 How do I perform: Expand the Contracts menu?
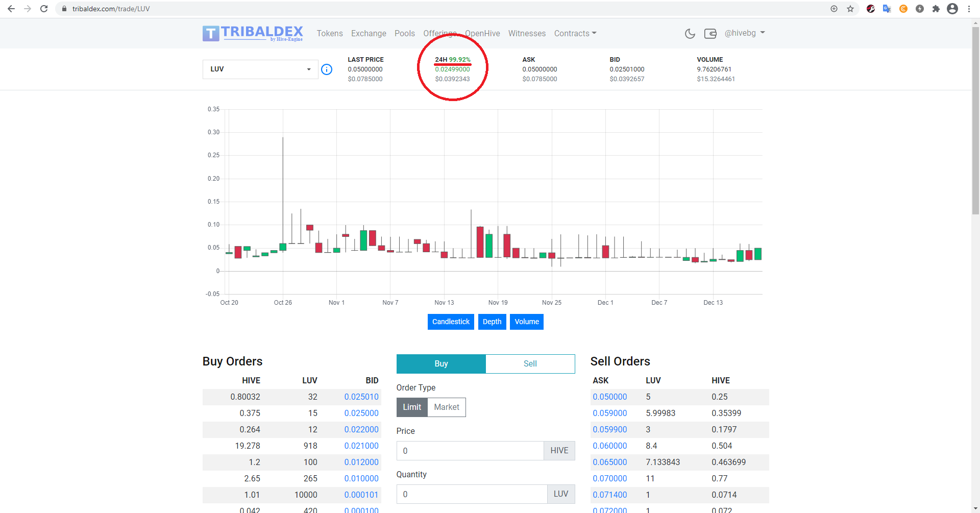coord(575,34)
